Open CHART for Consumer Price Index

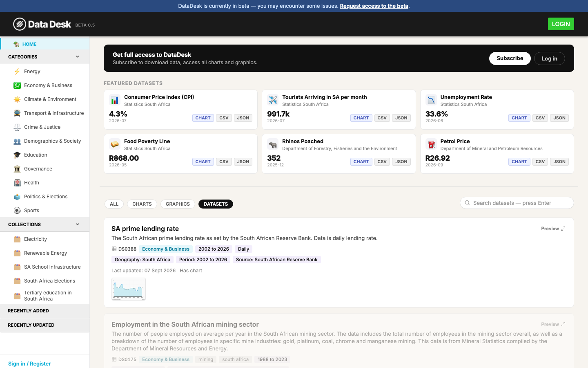coord(203,118)
